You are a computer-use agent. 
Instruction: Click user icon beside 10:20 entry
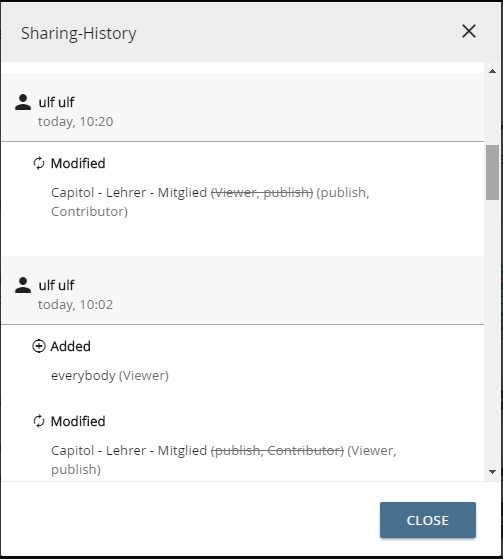coord(23,102)
